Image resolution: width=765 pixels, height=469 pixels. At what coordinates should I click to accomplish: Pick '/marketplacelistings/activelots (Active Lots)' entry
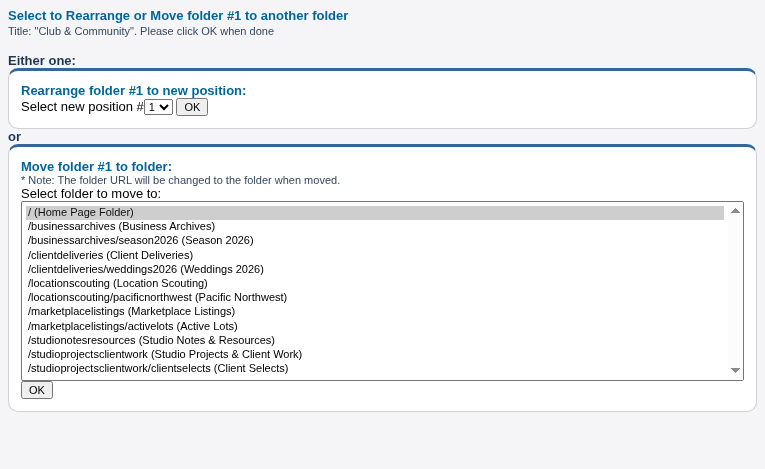[375, 326]
